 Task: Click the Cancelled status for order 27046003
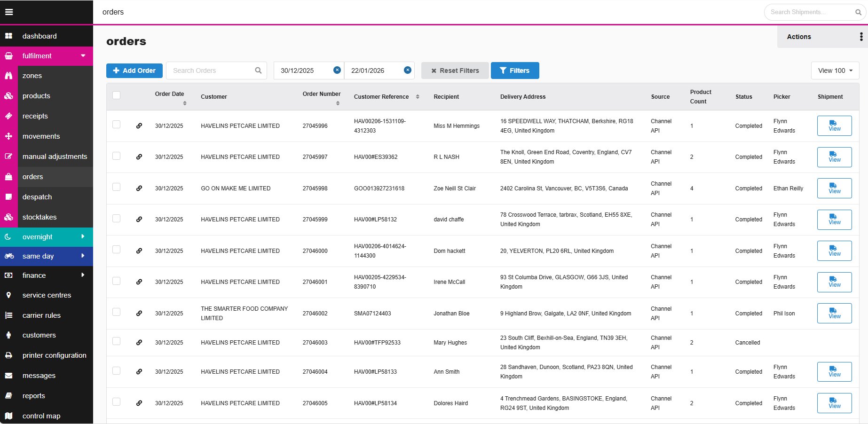coord(748,343)
